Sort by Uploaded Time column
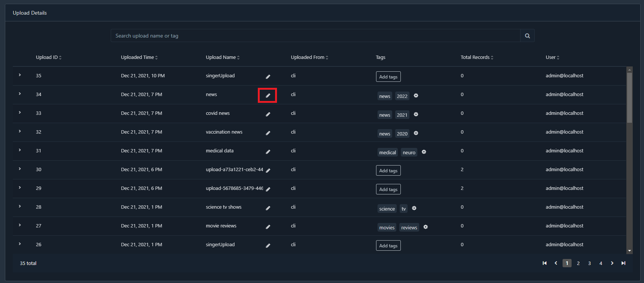 pos(139,57)
